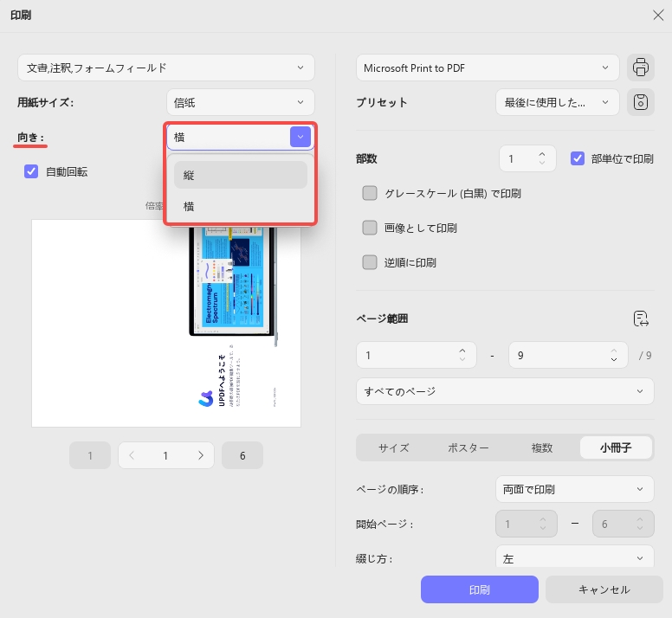Click the print preview thumbnail
672x618 pixels.
pyautogui.click(x=166, y=324)
